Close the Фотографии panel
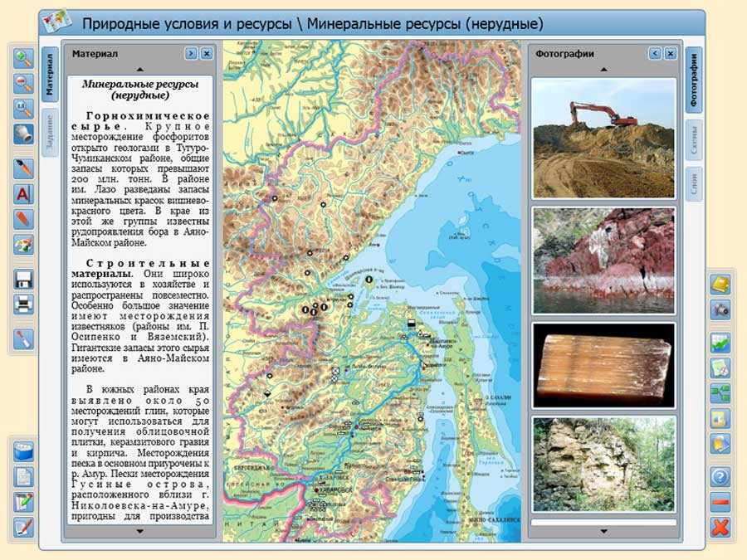 click(671, 53)
